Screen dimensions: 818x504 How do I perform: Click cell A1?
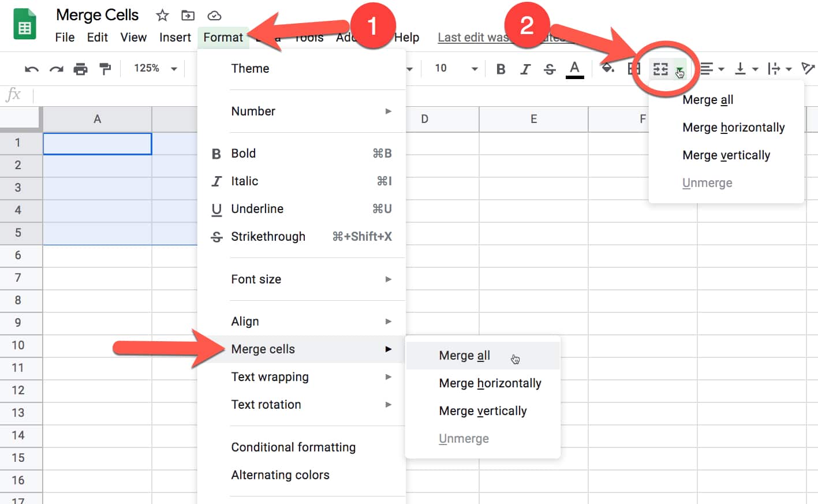point(98,144)
